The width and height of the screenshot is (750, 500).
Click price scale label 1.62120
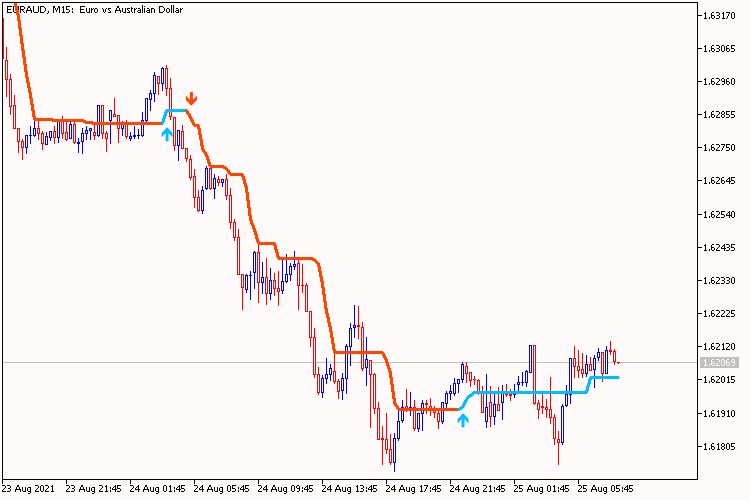719,346
